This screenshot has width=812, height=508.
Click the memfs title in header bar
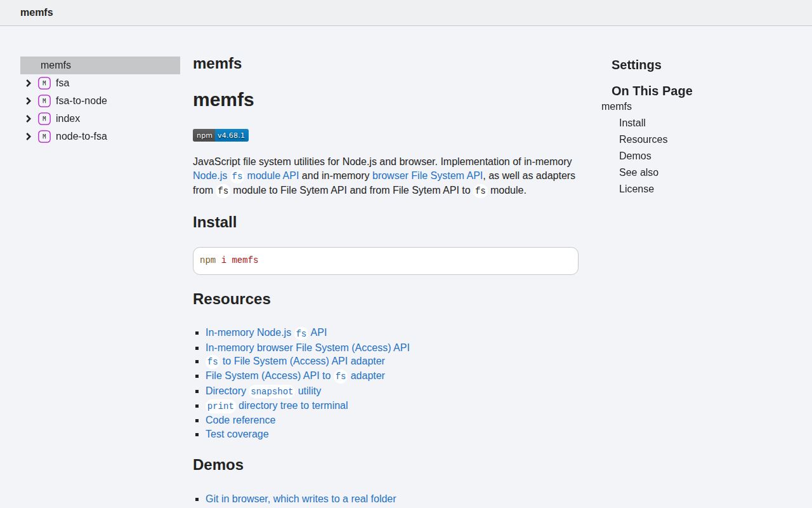pos(37,12)
